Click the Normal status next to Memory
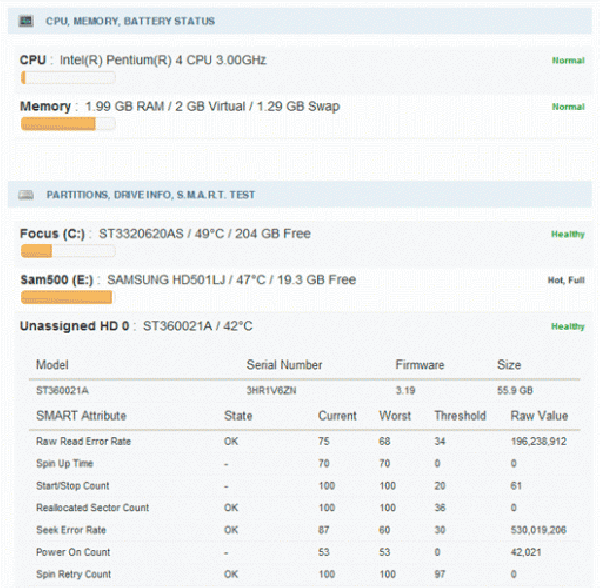This screenshot has width=600, height=588. (568, 107)
